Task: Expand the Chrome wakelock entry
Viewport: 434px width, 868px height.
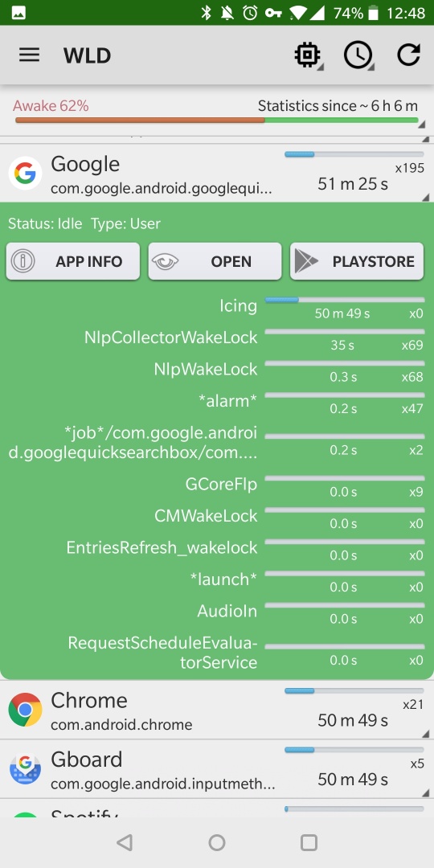Action: pos(217,710)
